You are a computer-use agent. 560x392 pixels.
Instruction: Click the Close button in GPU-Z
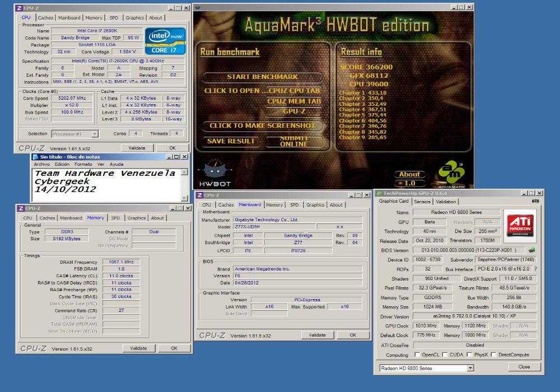pos(524,367)
